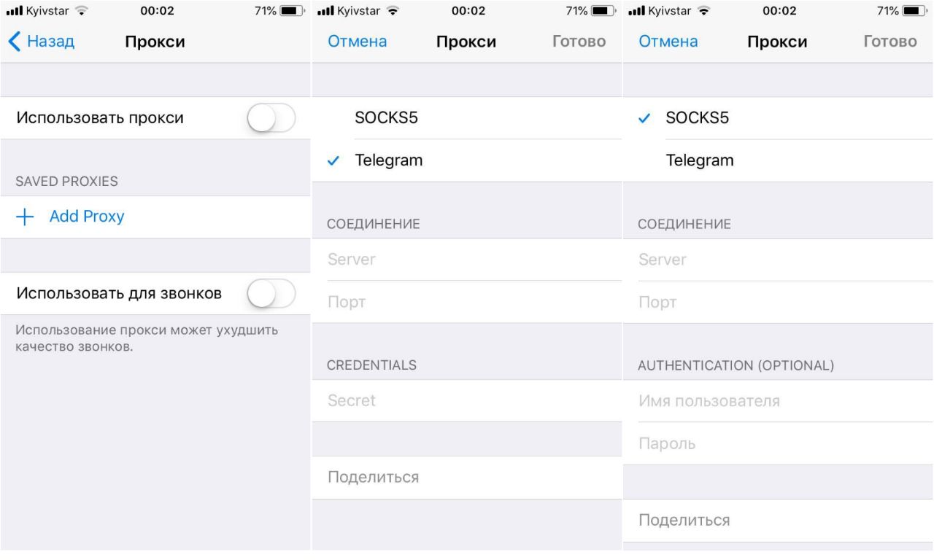Tap the plus icon for Add Proxy
This screenshot has height=560, width=934.
pyautogui.click(x=25, y=217)
